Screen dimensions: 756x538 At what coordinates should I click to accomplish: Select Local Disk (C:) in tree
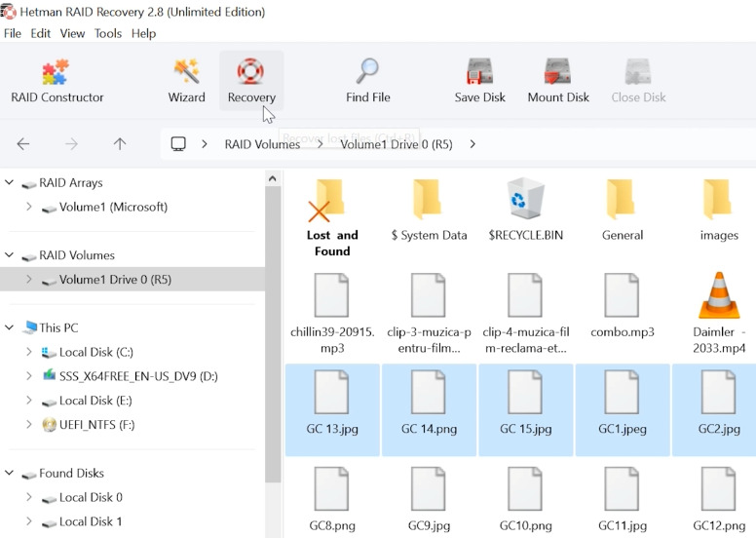tap(95, 352)
